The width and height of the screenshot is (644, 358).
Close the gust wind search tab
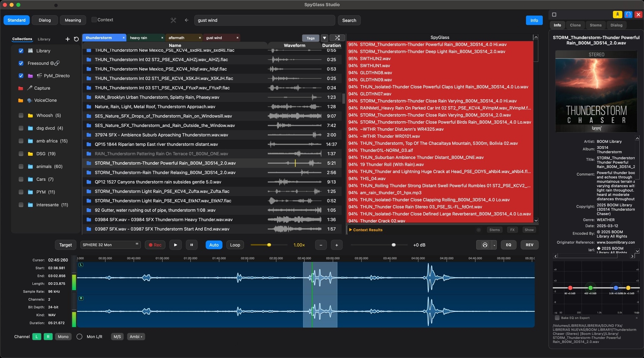coord(238,38)
